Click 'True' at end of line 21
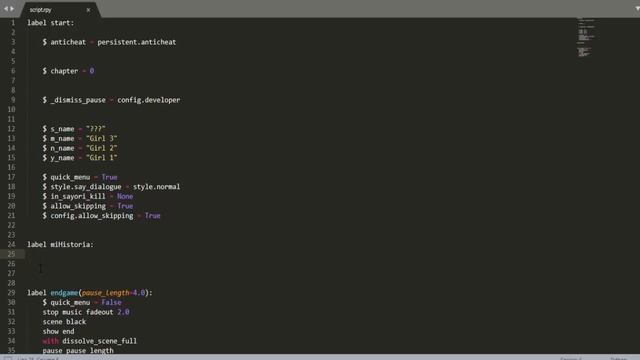Screen dimensions: 640x360 click(x=153, y=216)
